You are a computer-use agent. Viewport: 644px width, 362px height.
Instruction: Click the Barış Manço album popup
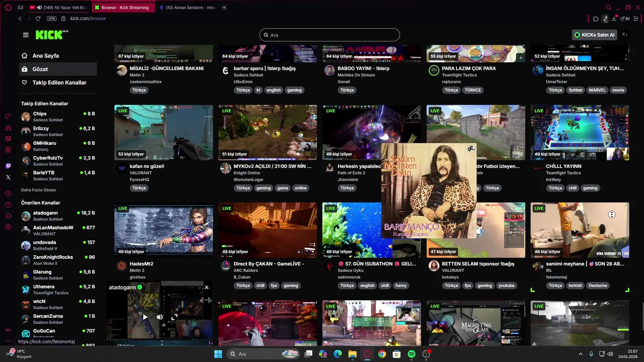429,191
